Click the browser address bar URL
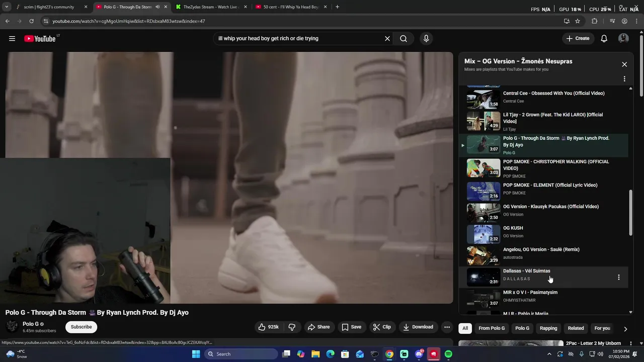 point(129,21)
